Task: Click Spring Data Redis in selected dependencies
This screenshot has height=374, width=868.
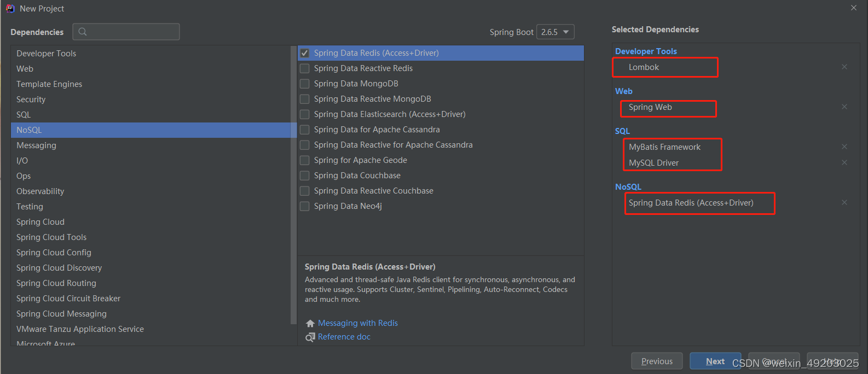Action: [691, 203]
